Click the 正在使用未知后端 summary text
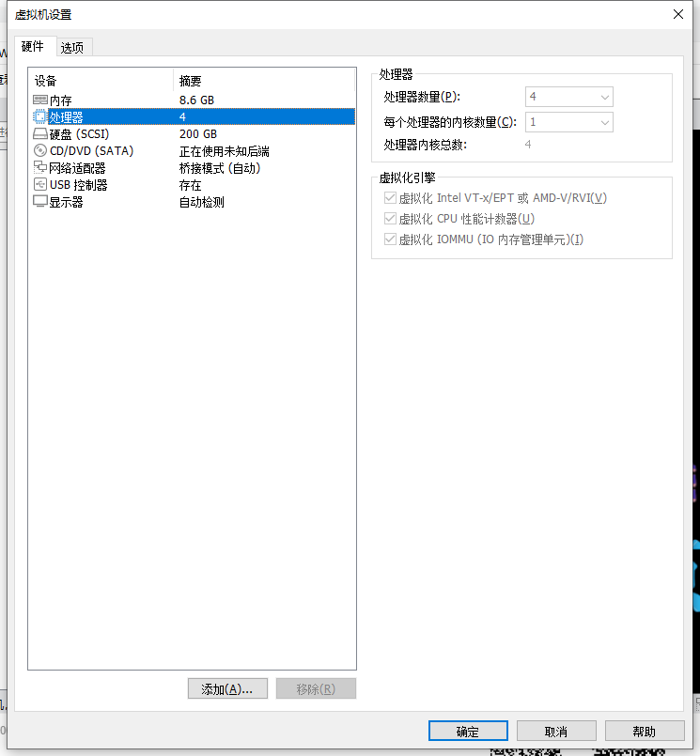Image resolution: width=700 pixels, height=756 pixels. click(x=225, y=151)
